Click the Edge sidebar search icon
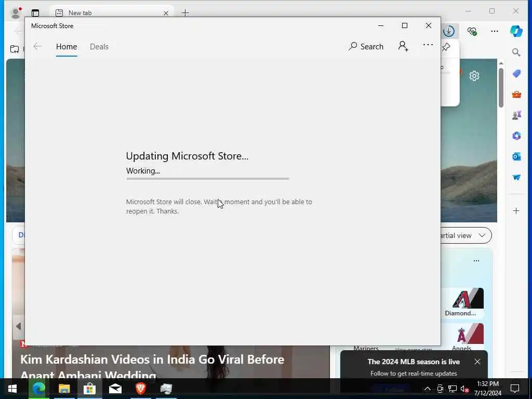 click(516, 52)
